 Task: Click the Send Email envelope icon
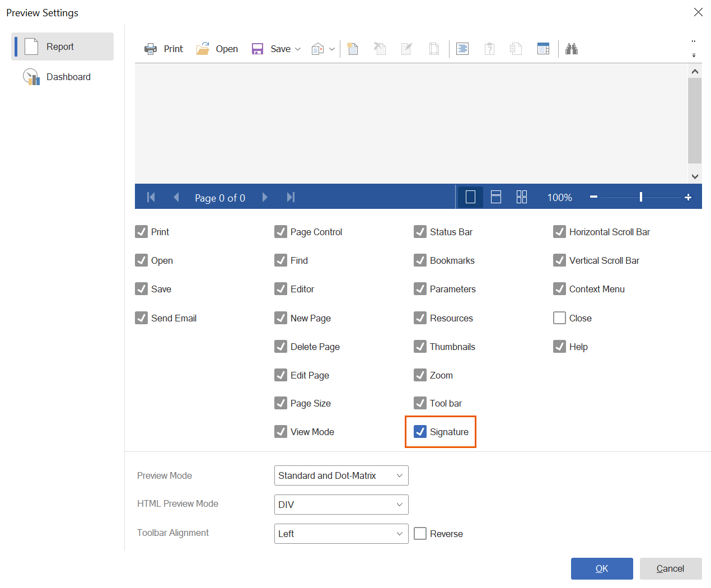(317, 49)
